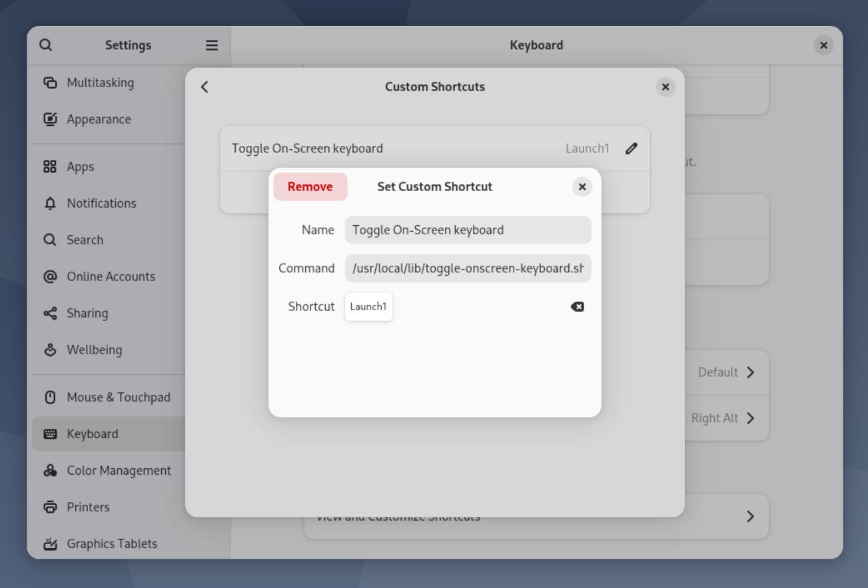Open Online Accounts settings
This screenshot has height=588, width=868.
coord(111,276)
